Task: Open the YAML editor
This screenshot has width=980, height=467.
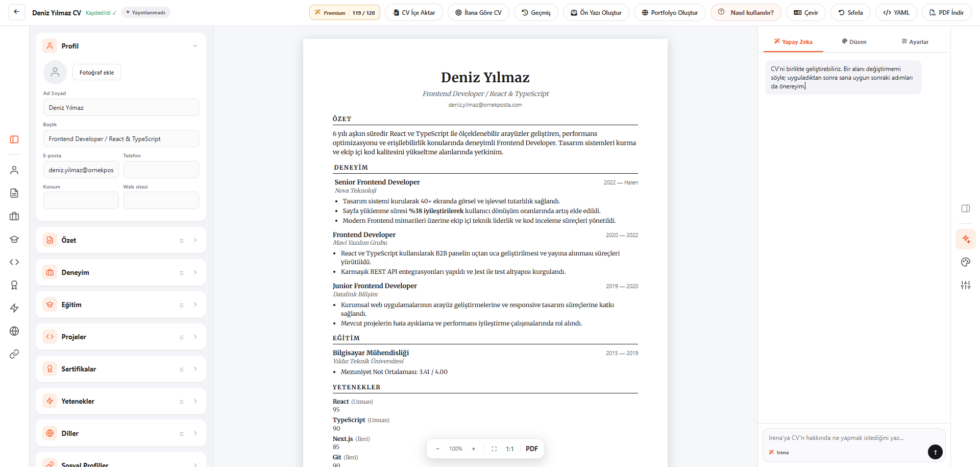Action: pyautogui.click(x=896, y=12)
